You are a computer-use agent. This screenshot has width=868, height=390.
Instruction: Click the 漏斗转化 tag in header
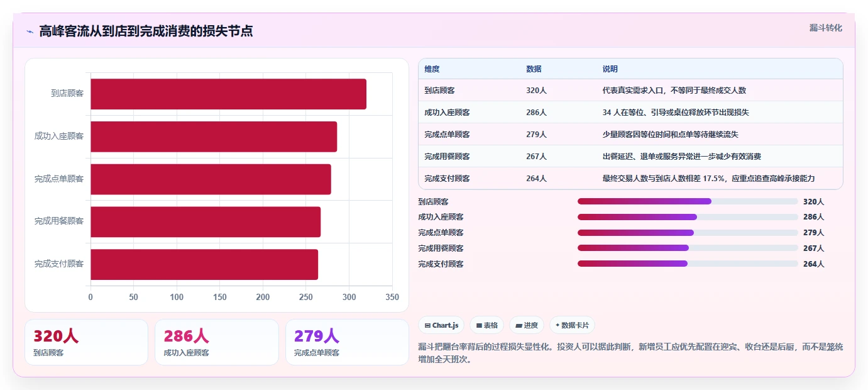click(825, 28)
